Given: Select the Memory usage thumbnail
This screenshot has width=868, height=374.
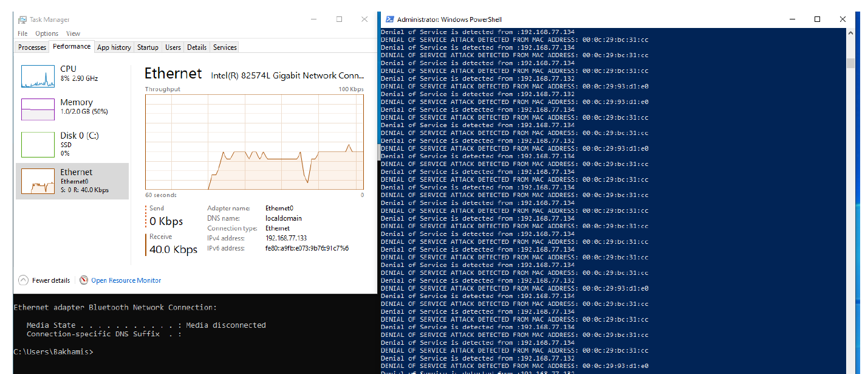Looking at the screenshot, I should [x=38, y=109].
